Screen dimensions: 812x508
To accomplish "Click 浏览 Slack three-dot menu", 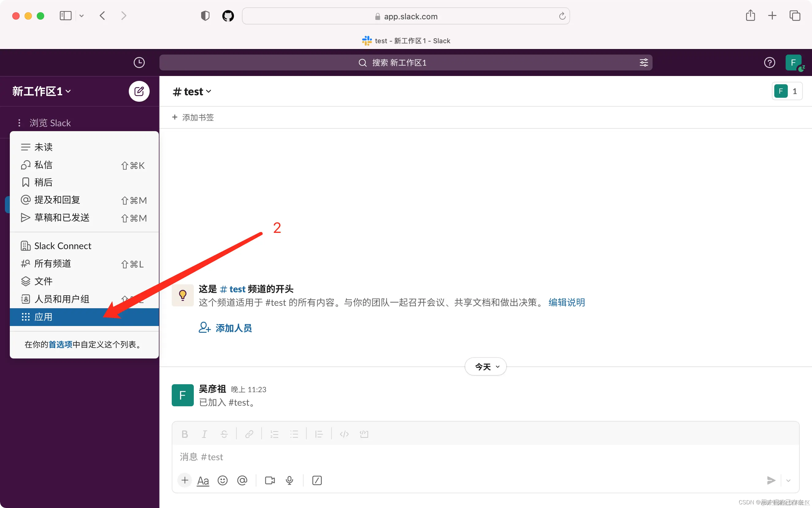I will pos(19,123).
